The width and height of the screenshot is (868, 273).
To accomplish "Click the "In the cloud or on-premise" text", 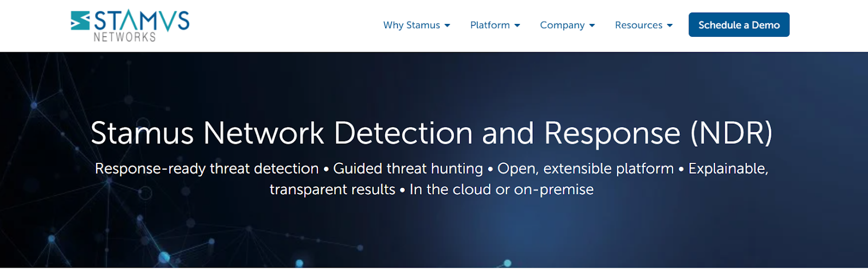I will coord(502,189).
